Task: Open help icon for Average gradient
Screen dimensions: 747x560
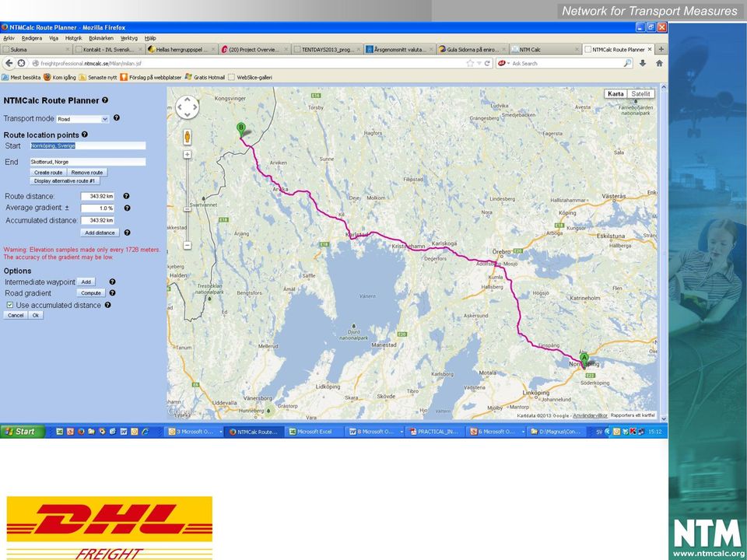Action: tap(127, 208)
